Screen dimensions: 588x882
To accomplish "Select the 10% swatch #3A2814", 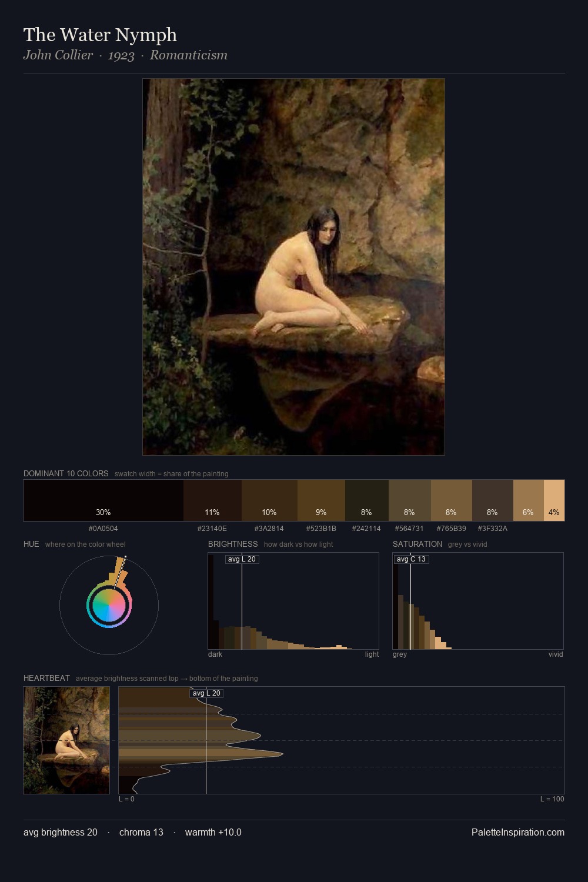I will [269, 500].
